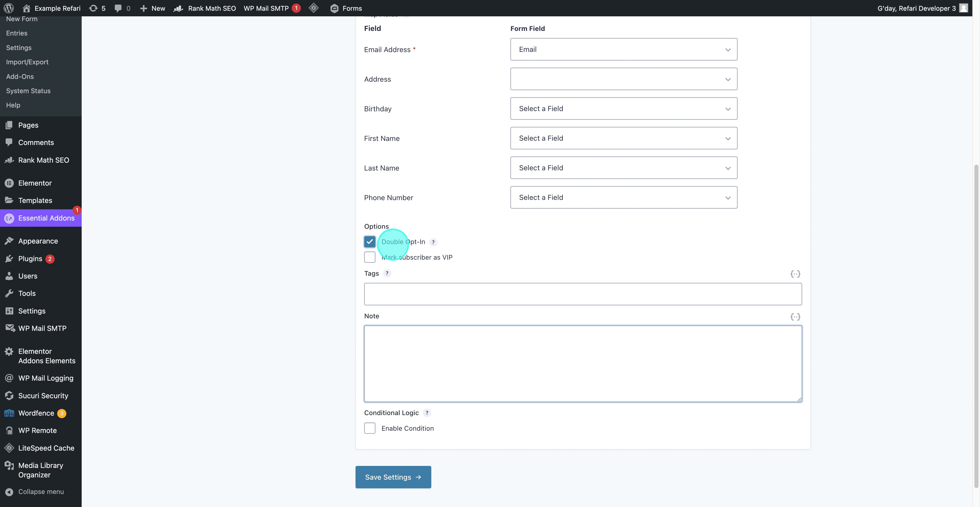Open WP Mail SMTP in the admin bar

tap(272, 8)
